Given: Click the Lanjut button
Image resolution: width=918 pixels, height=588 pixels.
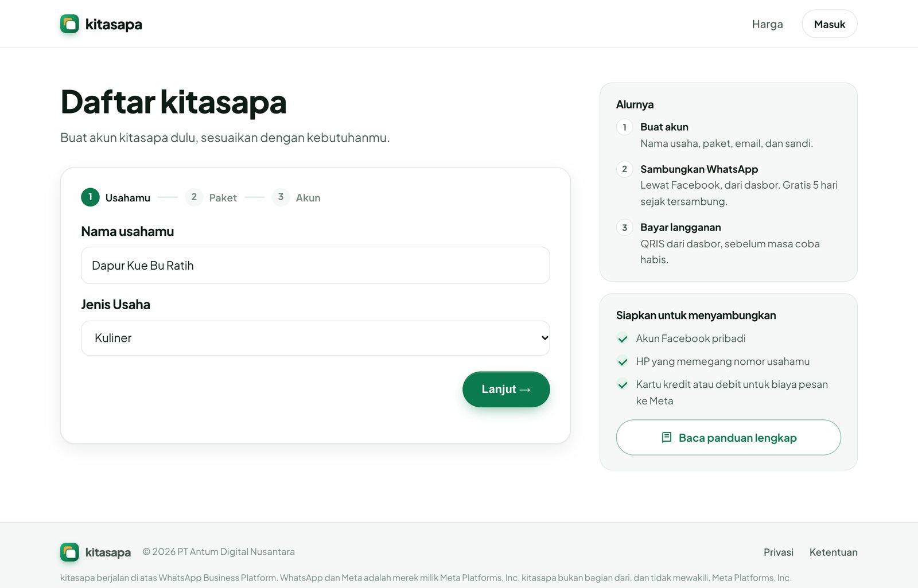Looking at the screenshot, I should point(506,389).
